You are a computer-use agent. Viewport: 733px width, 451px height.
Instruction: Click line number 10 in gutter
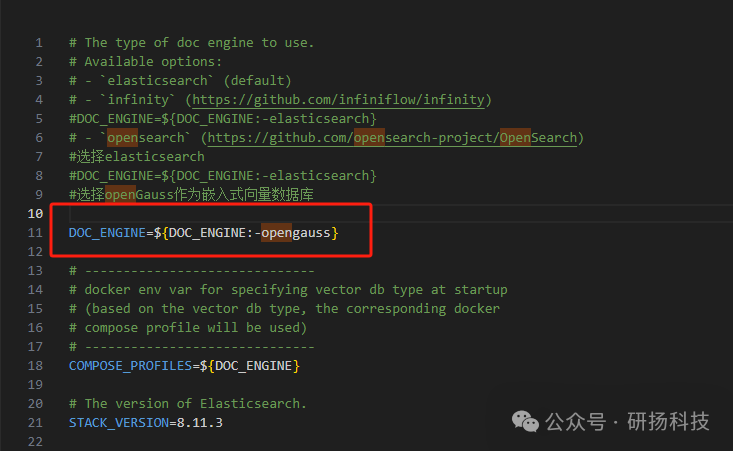click(x=35, y=214)
